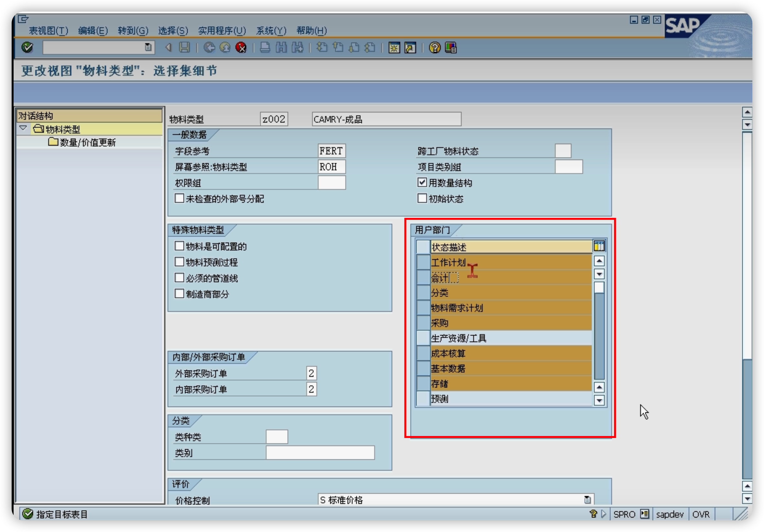Select the 生产资源/工具 row selector
Image resolution: width=764 pixels, height=532 pixels.
(x=423, y=338)
